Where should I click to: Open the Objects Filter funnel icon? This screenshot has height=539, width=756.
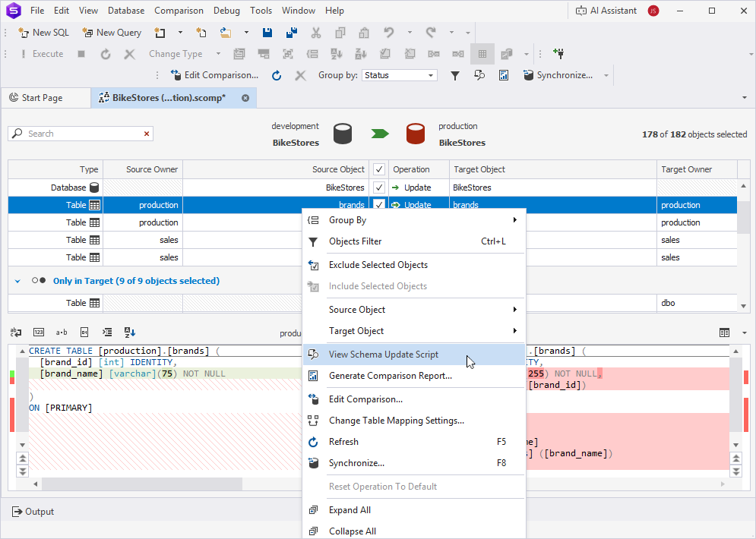point(455,75)
